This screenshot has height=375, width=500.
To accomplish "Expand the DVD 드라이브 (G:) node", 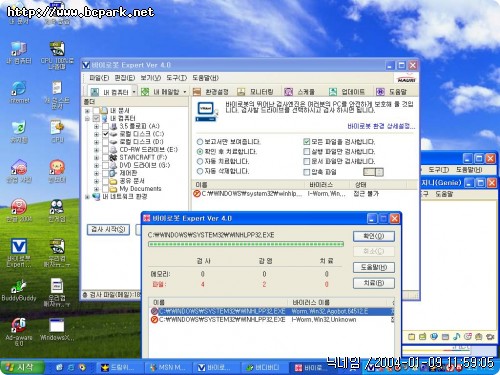I will pos(96,165).
